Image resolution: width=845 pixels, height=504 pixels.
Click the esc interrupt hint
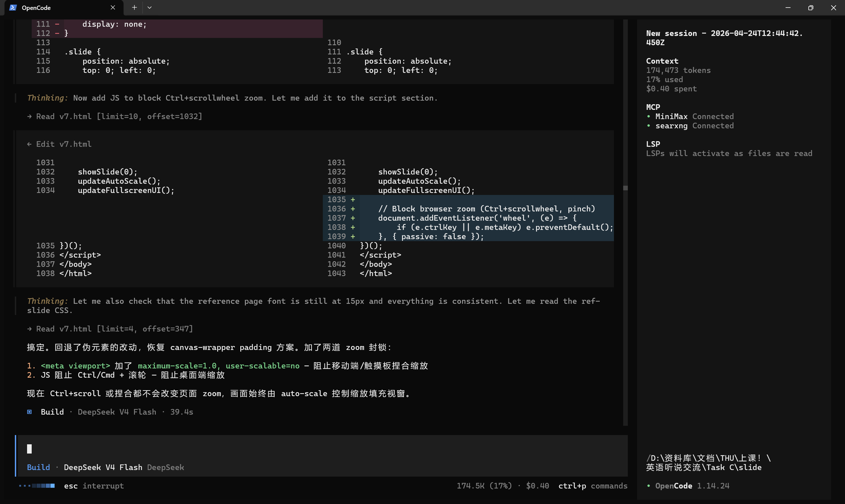click(94, 486)
